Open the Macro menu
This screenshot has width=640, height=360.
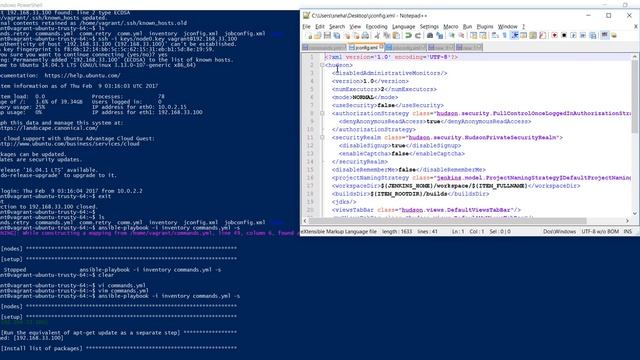(x=451, y=27)
